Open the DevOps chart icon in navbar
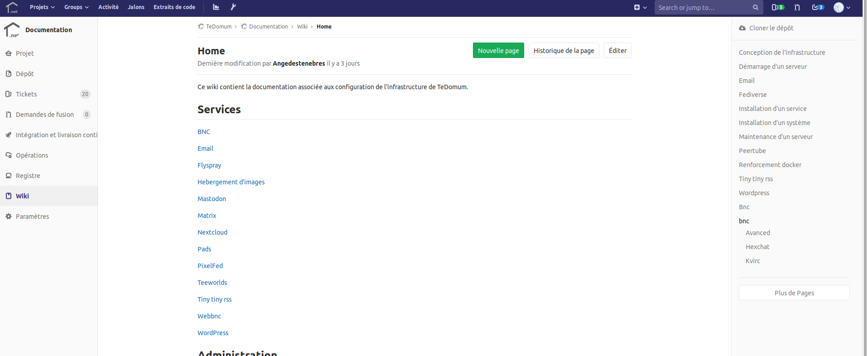Screen dimensions: 868x356 [x=216, y=7]
